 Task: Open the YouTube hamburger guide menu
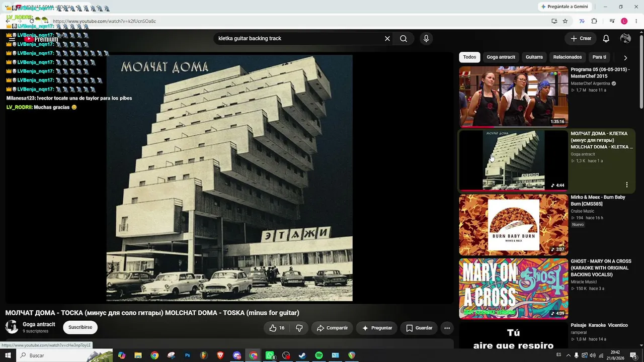click(12, 39)
